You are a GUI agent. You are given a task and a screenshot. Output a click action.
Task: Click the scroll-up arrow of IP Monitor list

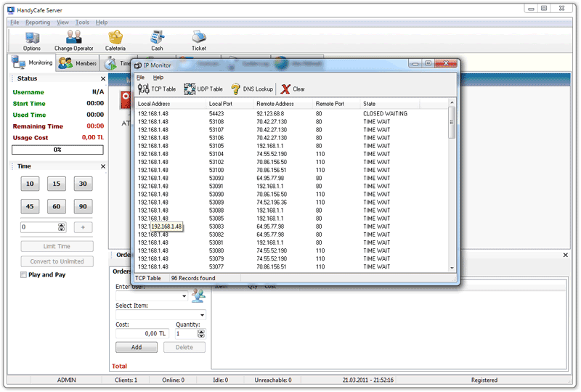tap(452, 102)
